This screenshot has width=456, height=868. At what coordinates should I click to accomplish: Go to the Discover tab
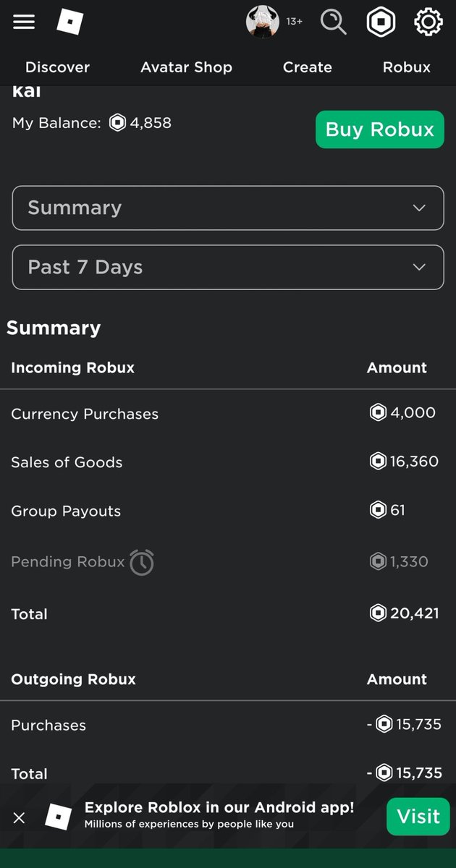click(57, 67)
